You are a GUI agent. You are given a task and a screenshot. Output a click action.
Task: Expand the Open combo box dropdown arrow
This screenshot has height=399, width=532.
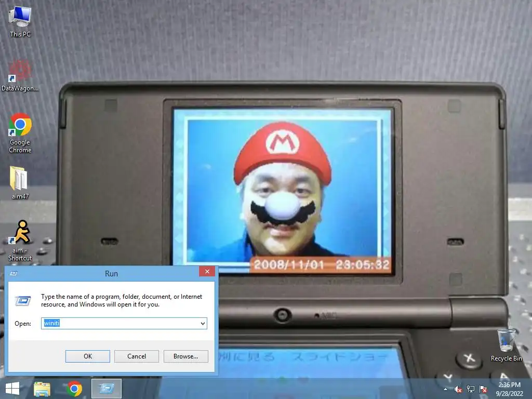tap(203, 323)
